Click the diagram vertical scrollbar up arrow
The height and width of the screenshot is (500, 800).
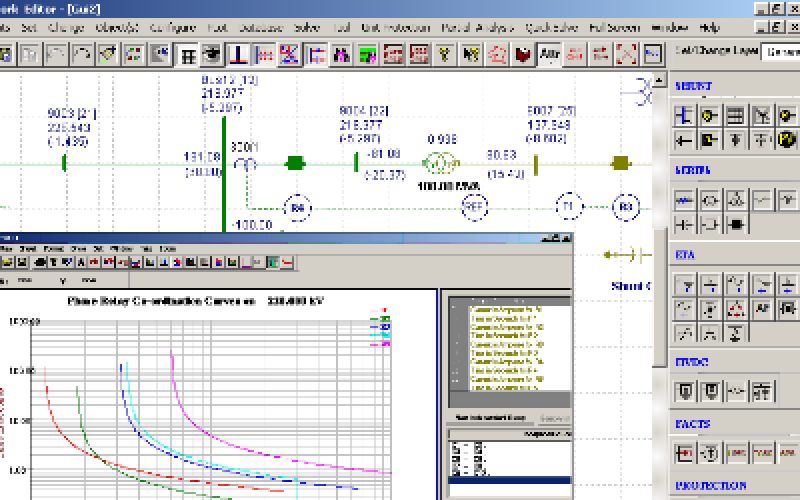point(660,80)
